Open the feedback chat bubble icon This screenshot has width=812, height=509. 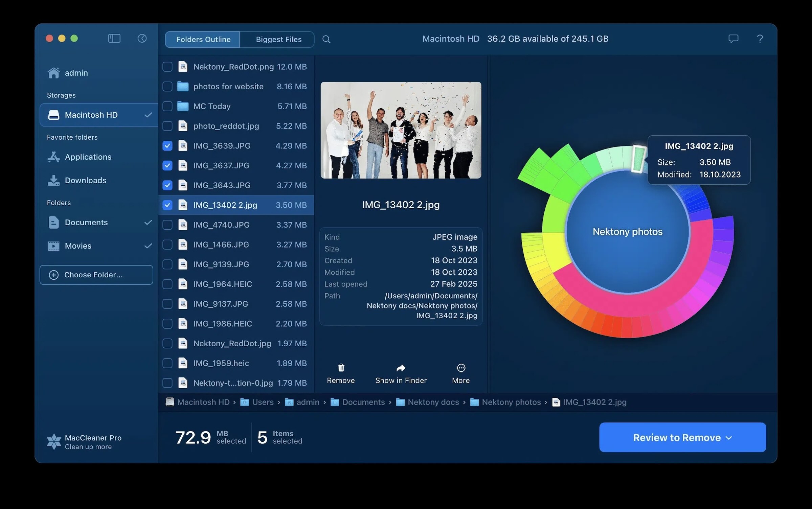click(x=733, y=39)
